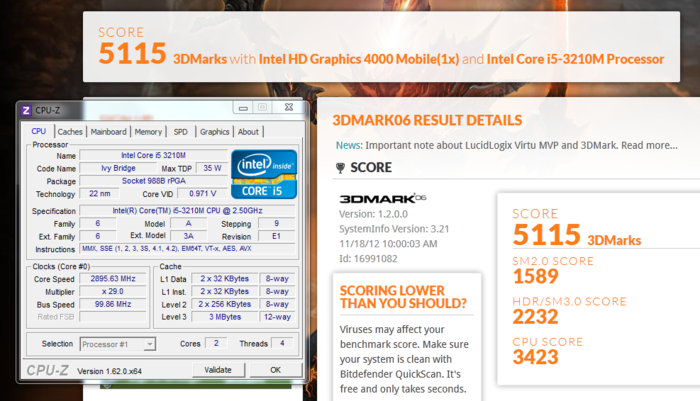The image size is (700, 401).
Task: Open the About tab
Action: [x=248, y=132]
